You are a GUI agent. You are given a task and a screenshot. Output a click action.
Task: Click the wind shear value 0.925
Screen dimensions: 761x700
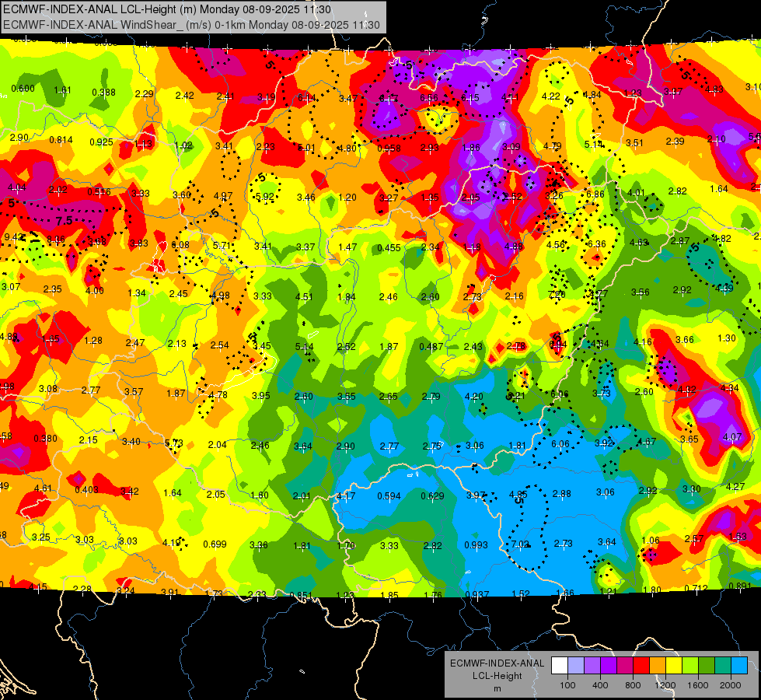[101, 142]
